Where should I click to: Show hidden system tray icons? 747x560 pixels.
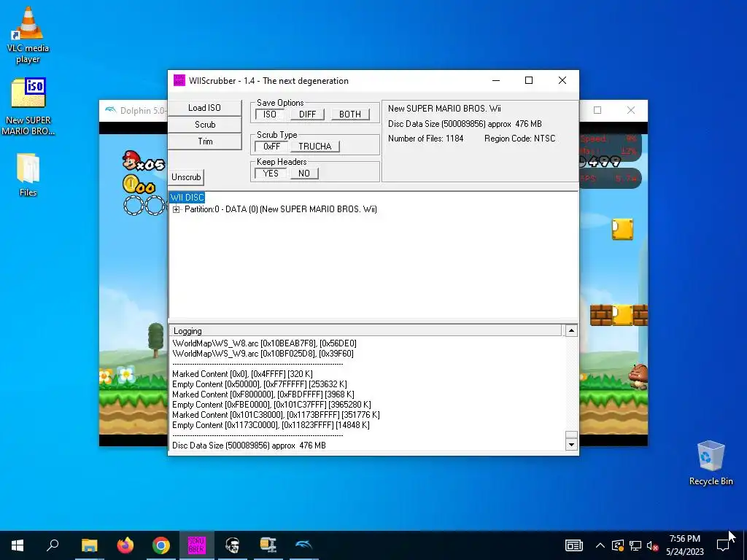pos(600,545)
